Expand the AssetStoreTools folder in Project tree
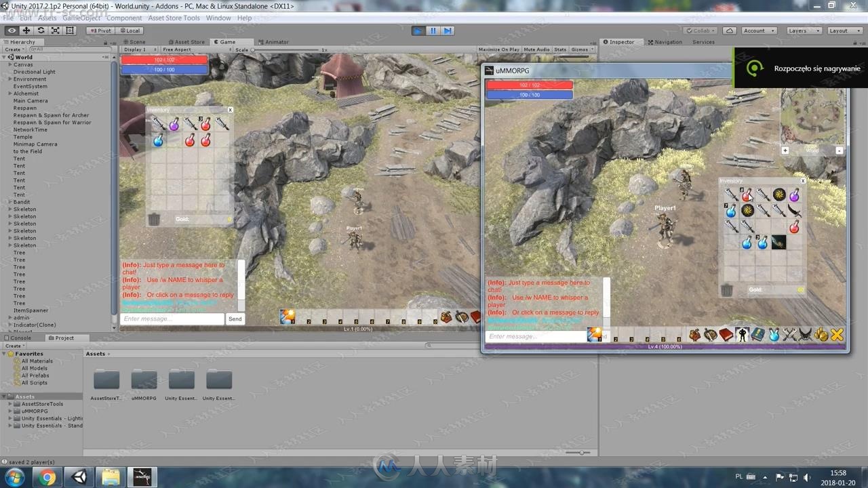This screenshot has height=488, width=868. (11, 404)
